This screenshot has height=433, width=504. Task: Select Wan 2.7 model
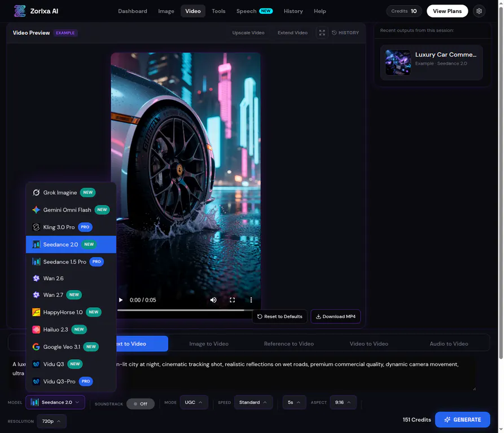(x=71, y=295)
